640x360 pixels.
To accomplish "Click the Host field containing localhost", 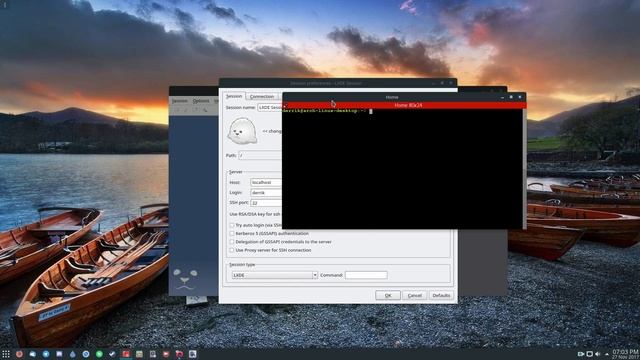I will (266, 182).
